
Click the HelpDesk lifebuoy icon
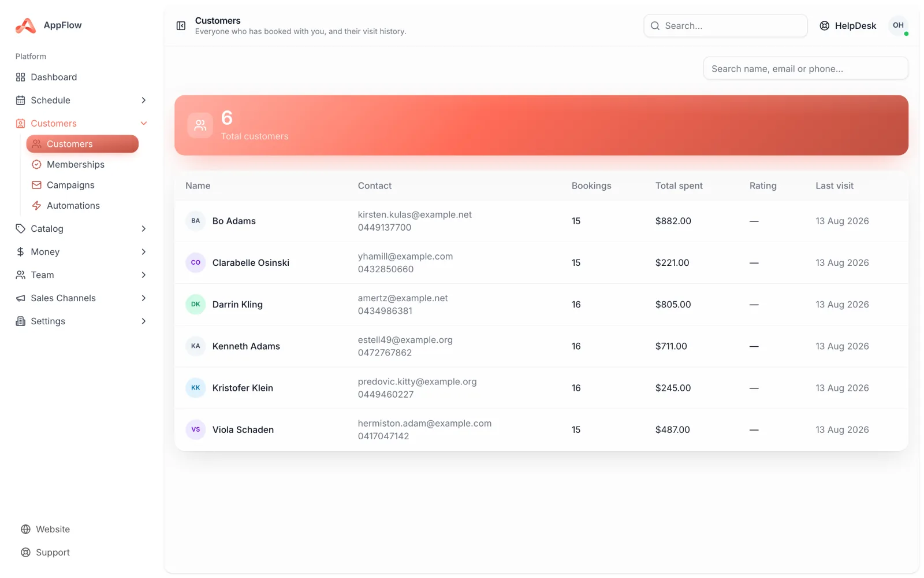tap(825, 25)
